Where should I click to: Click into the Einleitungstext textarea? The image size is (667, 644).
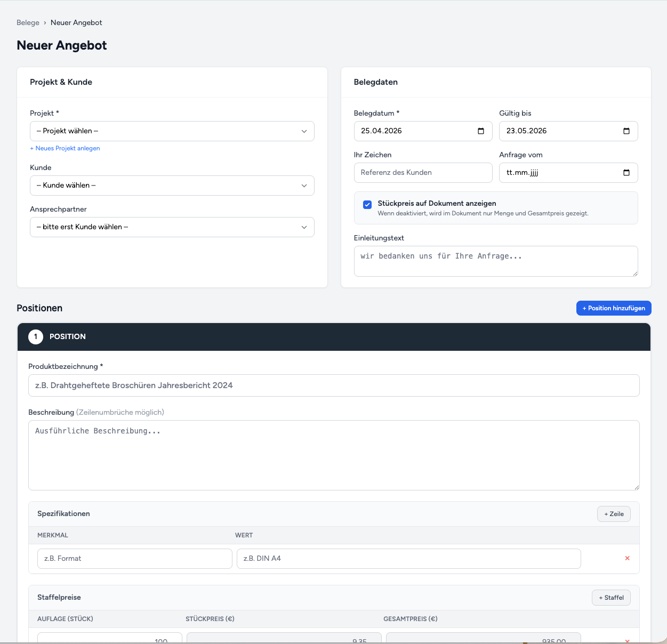click(495, 261)
